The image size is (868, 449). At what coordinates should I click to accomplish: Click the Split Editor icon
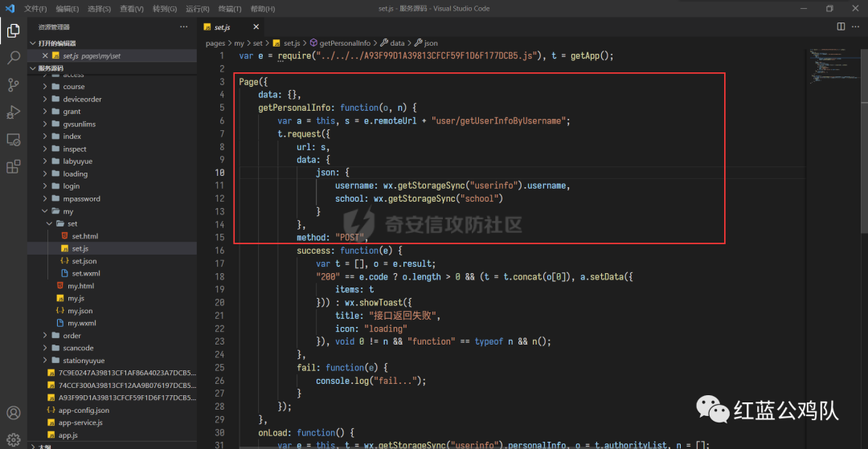click(841, 27)
